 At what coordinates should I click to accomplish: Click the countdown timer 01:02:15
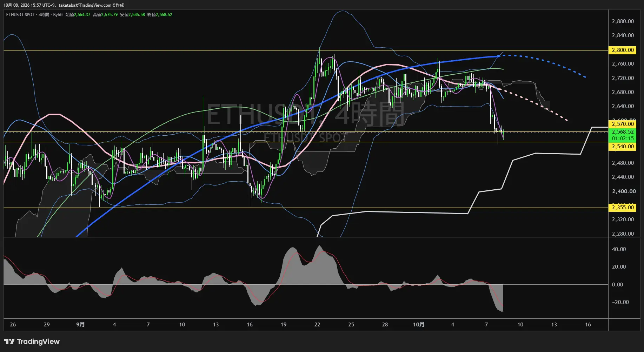(623, 138)
